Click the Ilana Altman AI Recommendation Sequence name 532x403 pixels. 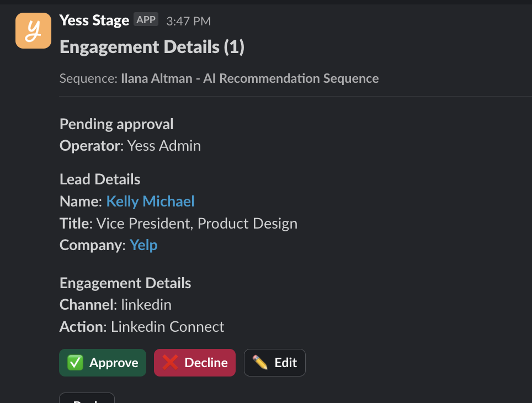(x=250, y=78)
